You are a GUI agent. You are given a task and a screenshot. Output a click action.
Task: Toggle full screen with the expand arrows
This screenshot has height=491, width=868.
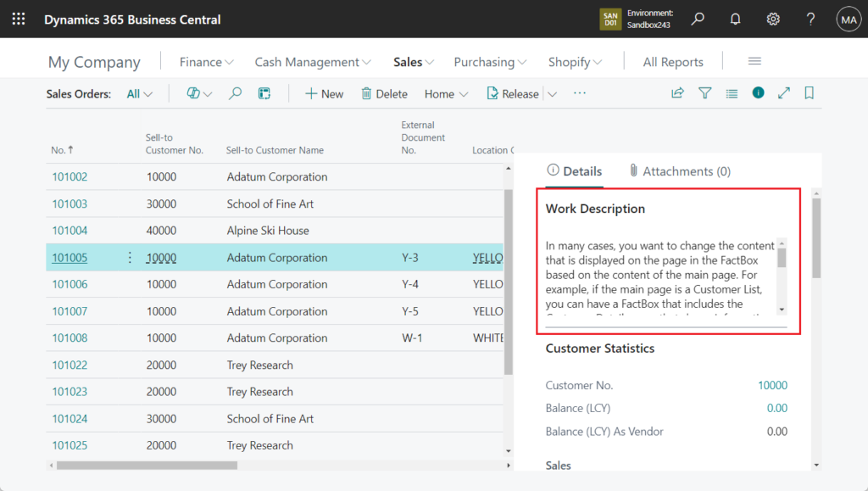(783, 93)
